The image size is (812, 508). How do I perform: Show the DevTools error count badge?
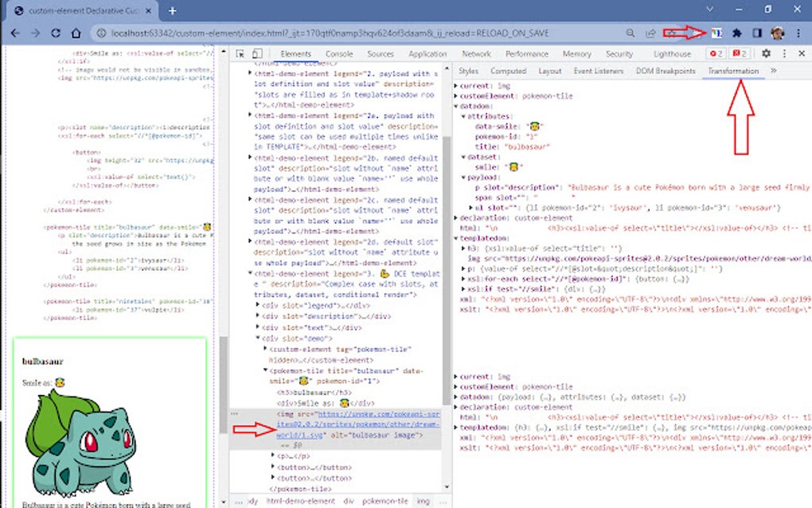click(716, 54)
